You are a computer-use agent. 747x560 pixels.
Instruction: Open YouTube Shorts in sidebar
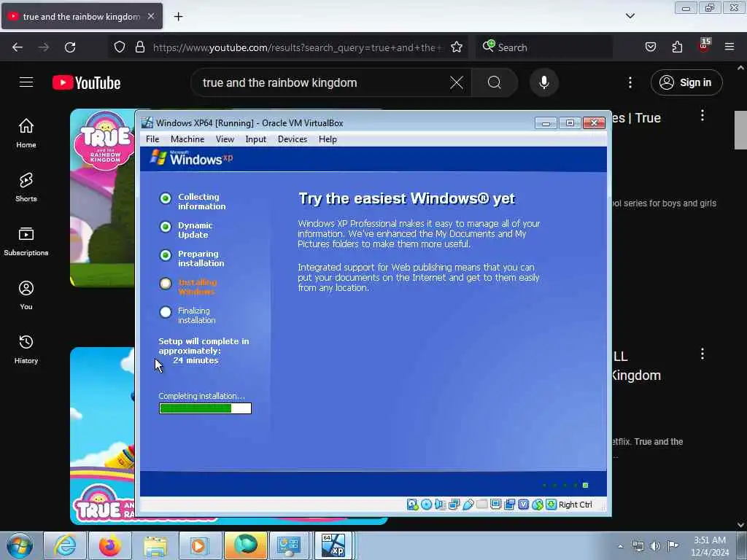tap(26, 187)
